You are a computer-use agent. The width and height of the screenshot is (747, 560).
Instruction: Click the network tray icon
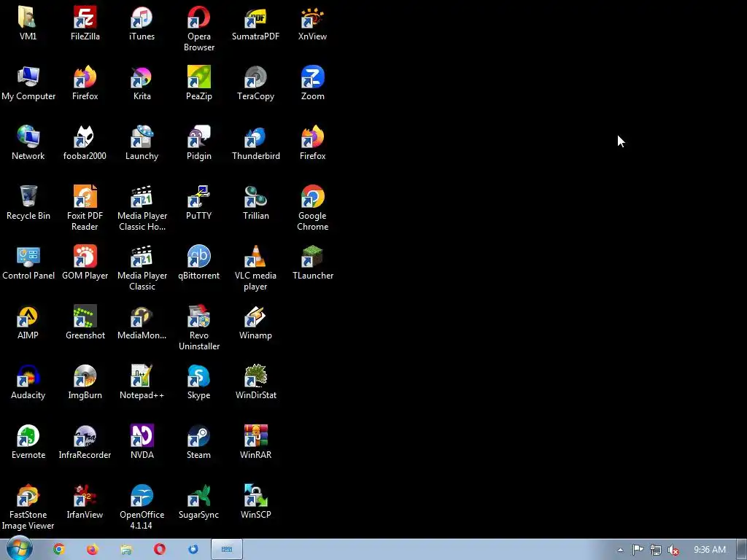[656, 550]
